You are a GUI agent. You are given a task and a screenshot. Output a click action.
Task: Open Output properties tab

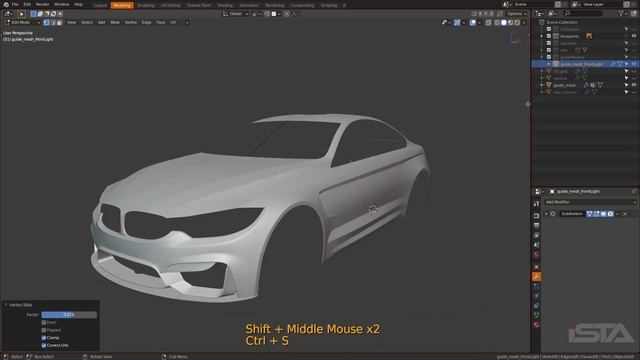click(536, 225)
